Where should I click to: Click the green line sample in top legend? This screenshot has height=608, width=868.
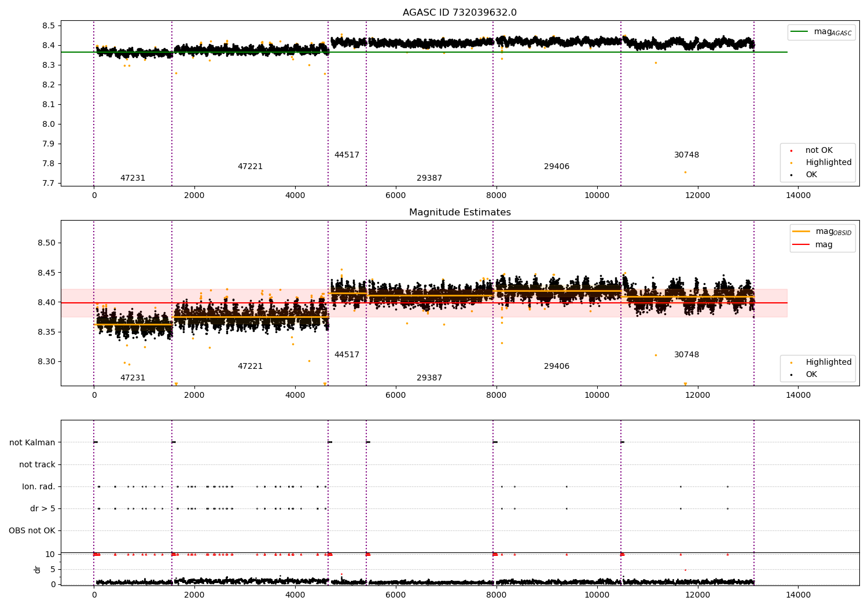800,32
